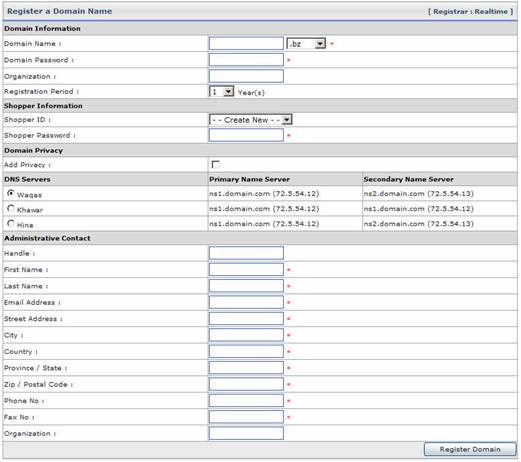Screen dimensions: 521x462
Task: Open the Shopper ID Create New dropdown
Action: tap(251, 120)
